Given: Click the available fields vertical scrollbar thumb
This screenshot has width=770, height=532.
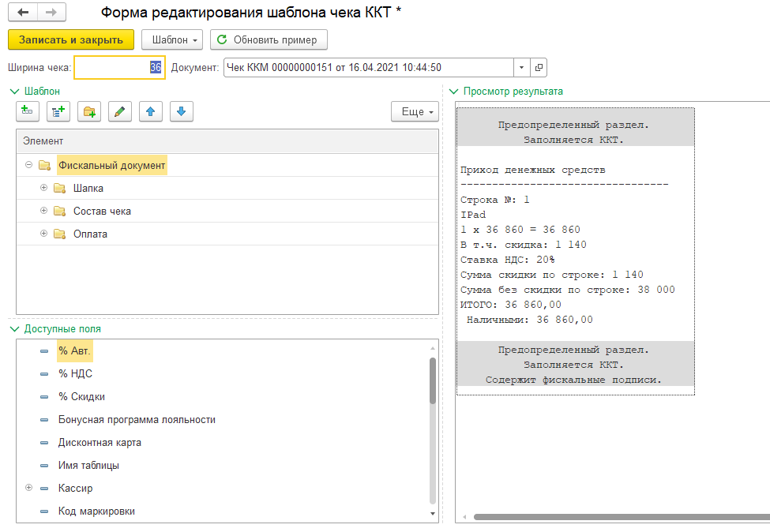Looking at the screenshot, I should [433, 380].
